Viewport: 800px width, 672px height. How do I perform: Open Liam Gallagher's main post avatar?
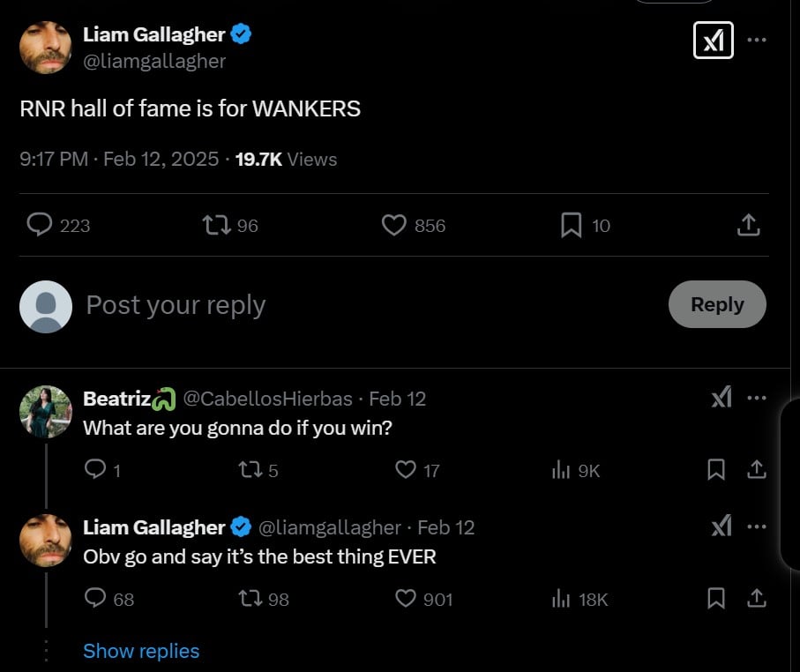click(45, 48)
